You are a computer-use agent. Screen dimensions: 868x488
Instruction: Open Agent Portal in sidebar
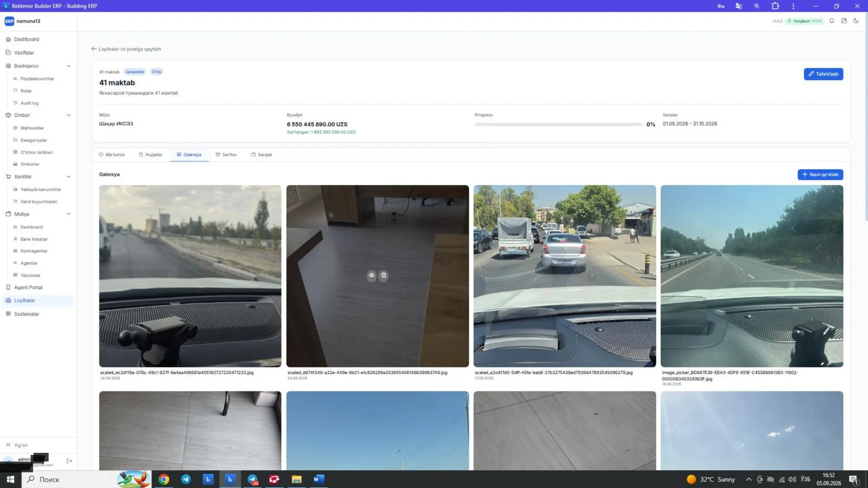pyautogui.click(x=28, y=287)
